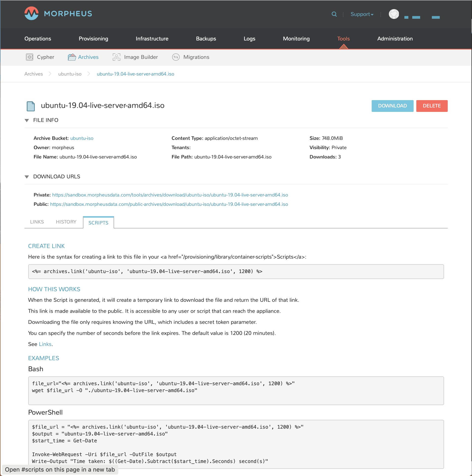Switch to the LINKS tab
Screen dimensions: 472x476
click(x=37, y=222)
